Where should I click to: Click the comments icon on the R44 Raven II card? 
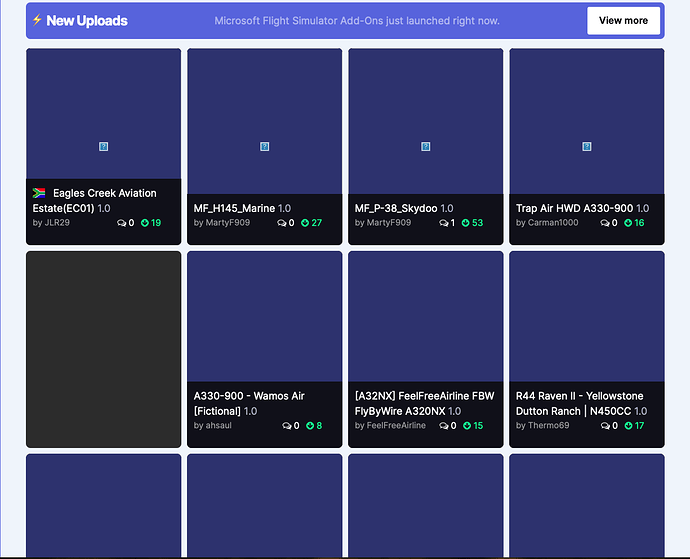point(606,426)
